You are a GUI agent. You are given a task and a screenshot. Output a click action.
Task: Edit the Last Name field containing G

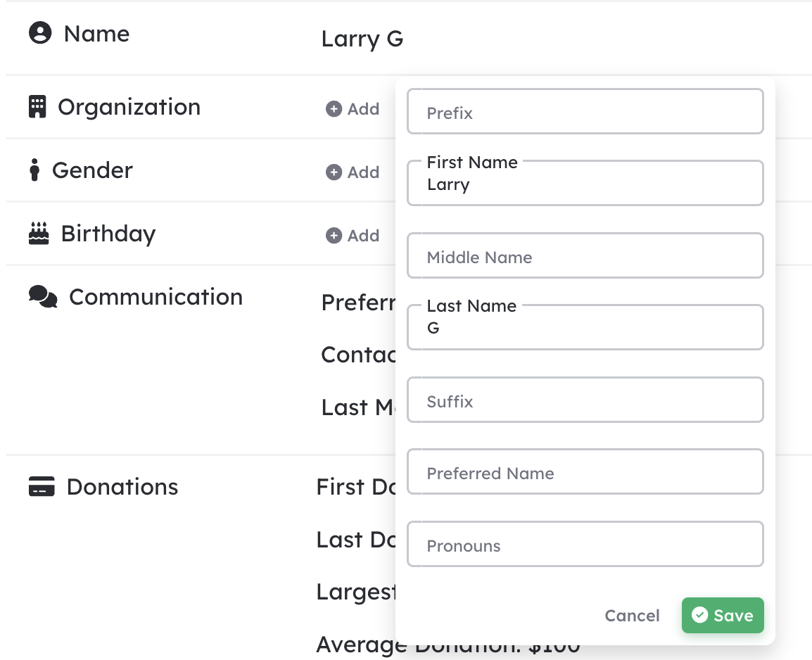pos(585,327)
